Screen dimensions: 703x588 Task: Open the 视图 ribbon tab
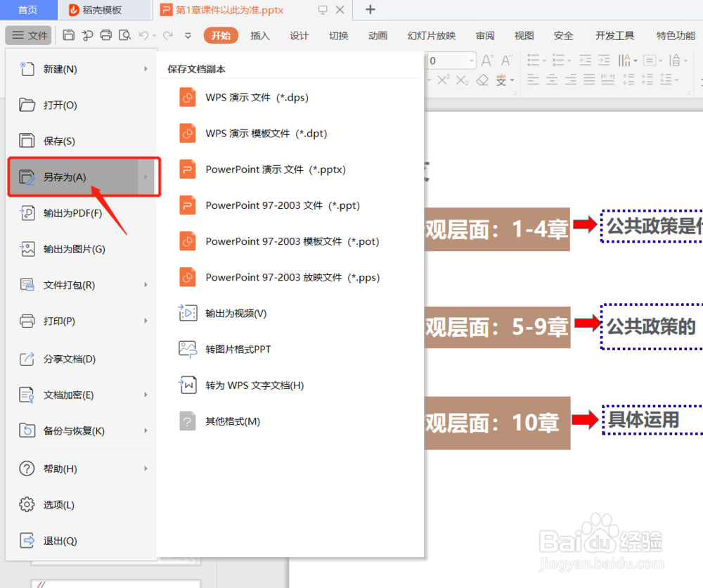pyautogui.click(x=524, y=35)
